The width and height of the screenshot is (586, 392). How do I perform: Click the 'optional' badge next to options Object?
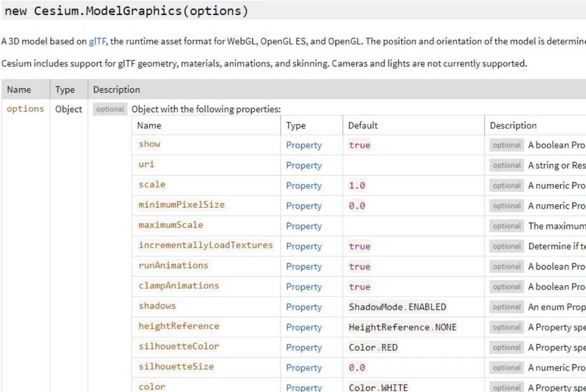coord(110,109)
